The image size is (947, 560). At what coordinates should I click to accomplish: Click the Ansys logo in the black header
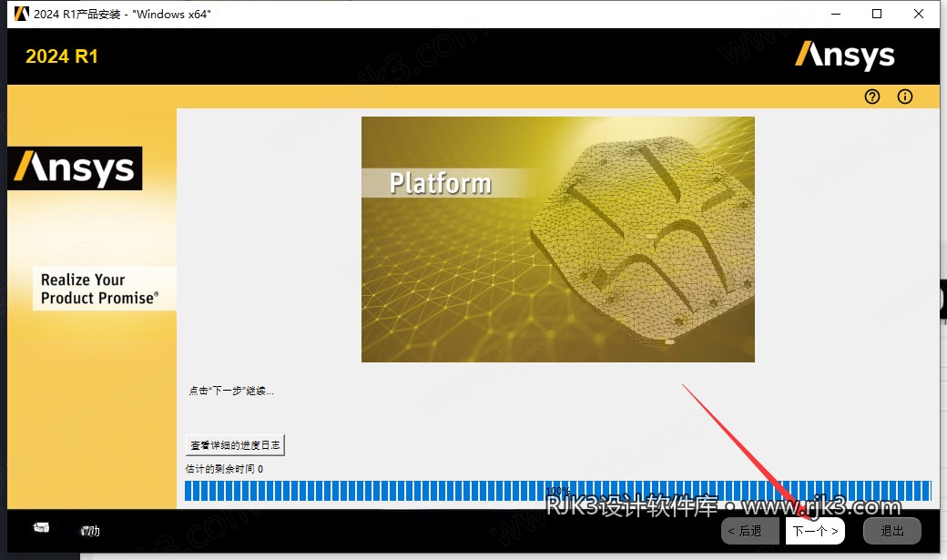(844, 56)
